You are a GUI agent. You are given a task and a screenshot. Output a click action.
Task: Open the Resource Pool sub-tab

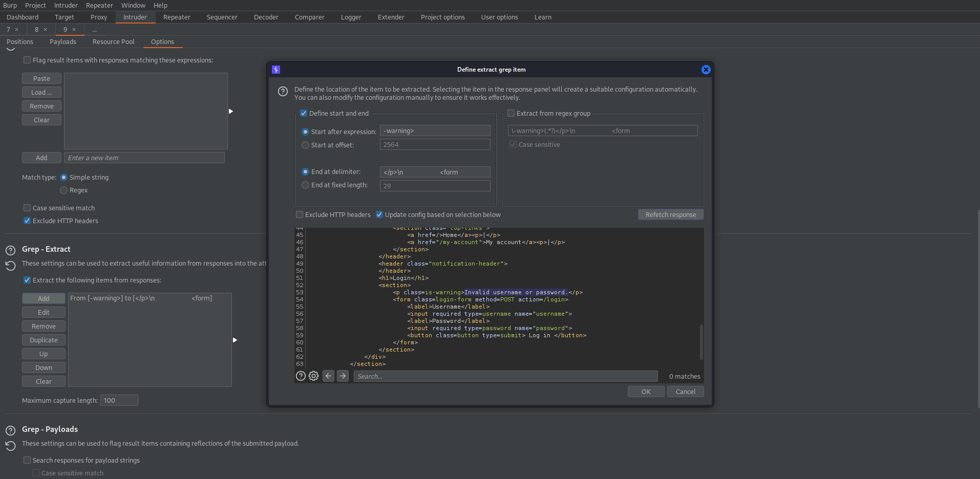click(114, 41)
